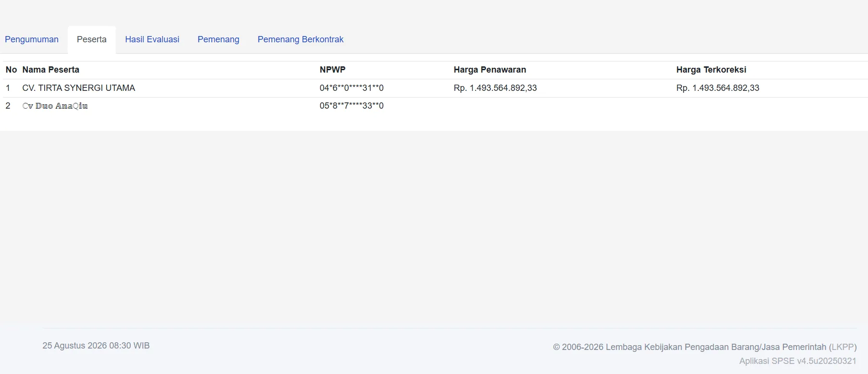Click the NPWP column header
The height and width of the screenshot is (374, 868).
[x=332, y=70]
